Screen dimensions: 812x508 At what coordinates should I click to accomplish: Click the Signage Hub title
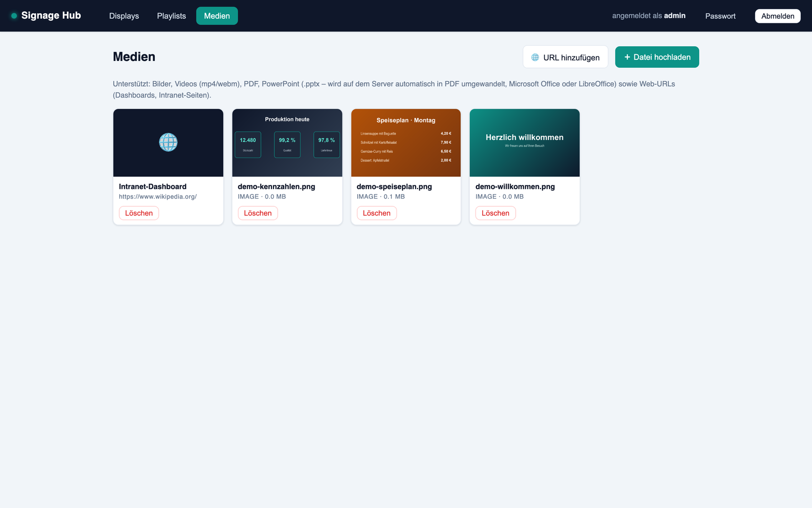(51, 15)
